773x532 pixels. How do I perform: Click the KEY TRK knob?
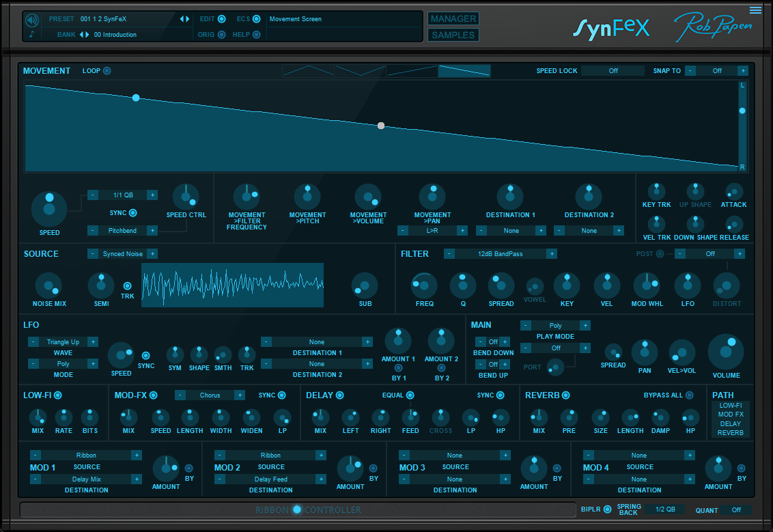click(656, 192)
